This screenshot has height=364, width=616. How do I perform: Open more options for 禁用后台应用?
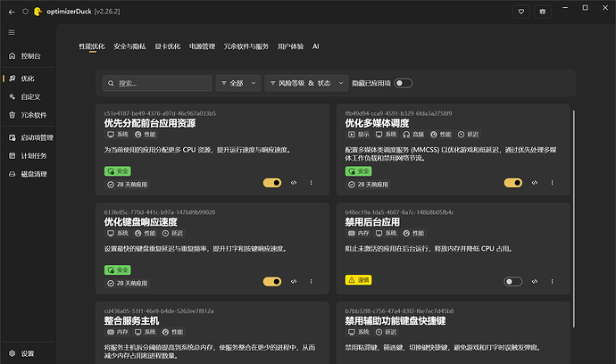(x=552, y=282)
